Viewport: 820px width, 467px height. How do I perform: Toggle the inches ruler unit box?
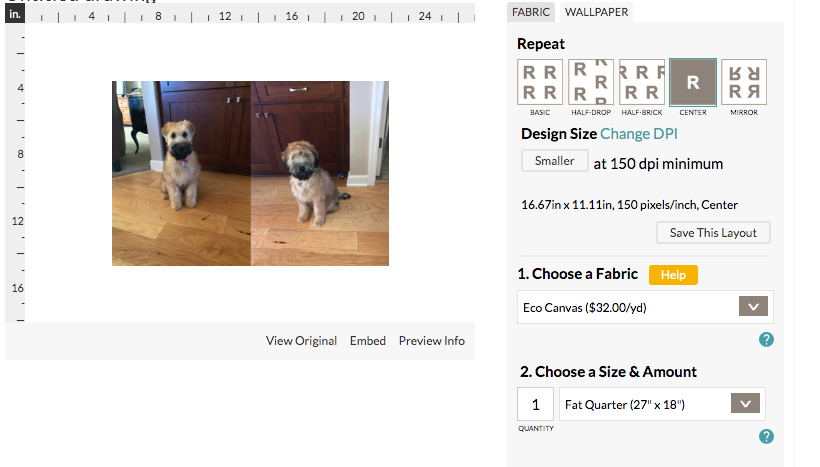(14, 15)
